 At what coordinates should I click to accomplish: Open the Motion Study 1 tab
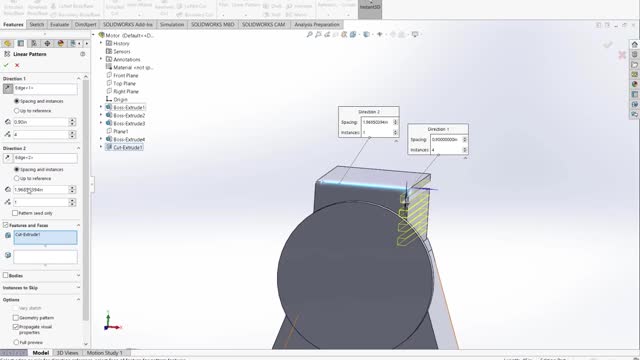tap(104, 353)
